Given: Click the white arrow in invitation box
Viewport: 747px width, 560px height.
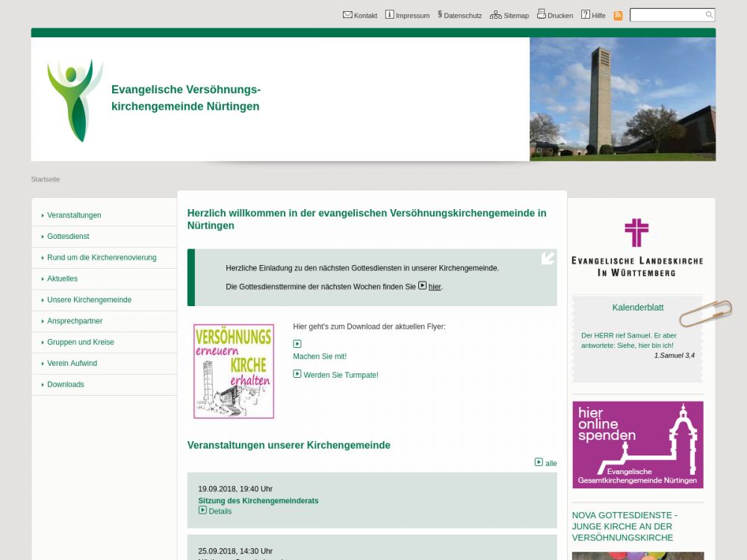Looking at the screenshot, I should click(x=548, y=258).
